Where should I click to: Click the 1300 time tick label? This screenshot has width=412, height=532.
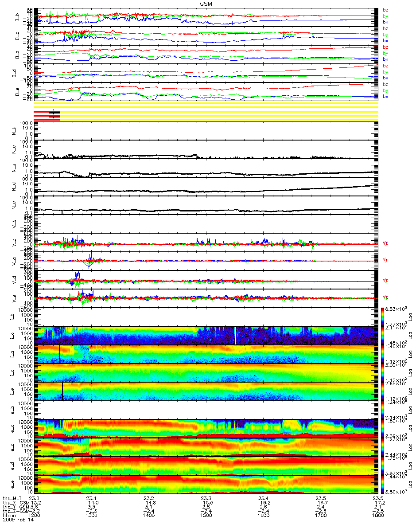(x=91, y=516)
